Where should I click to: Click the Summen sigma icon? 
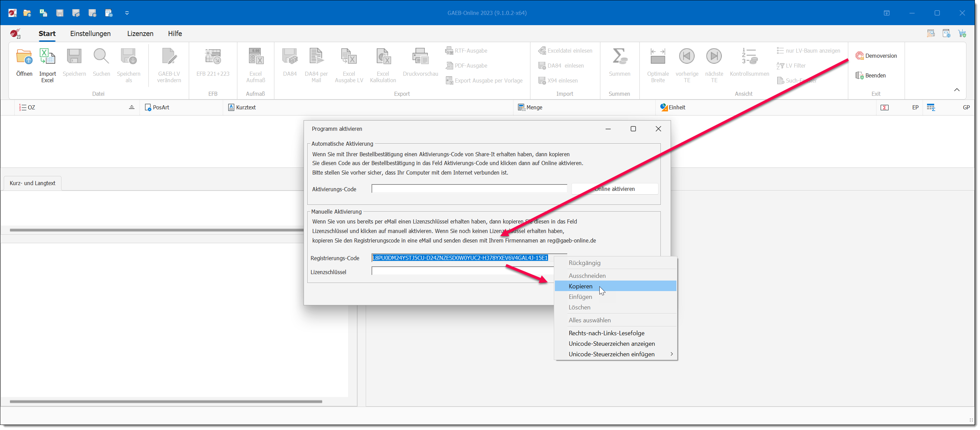coord(619,57)
